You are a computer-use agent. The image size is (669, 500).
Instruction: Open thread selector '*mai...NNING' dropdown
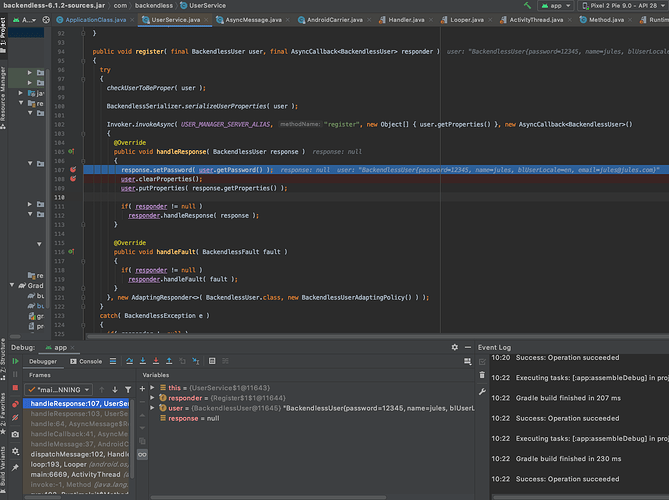click(x=58, y=390)
